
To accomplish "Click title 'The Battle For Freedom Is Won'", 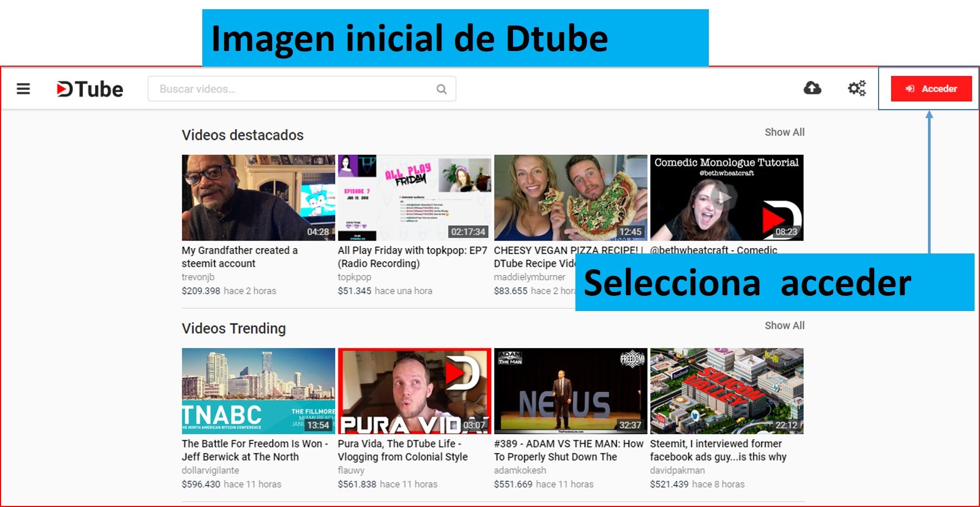I will [255, 450].
